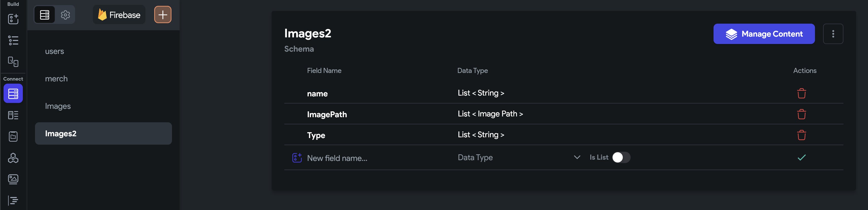Switch to collections list view tab
Screen dimensions: 868x210
tap(44, 15)
